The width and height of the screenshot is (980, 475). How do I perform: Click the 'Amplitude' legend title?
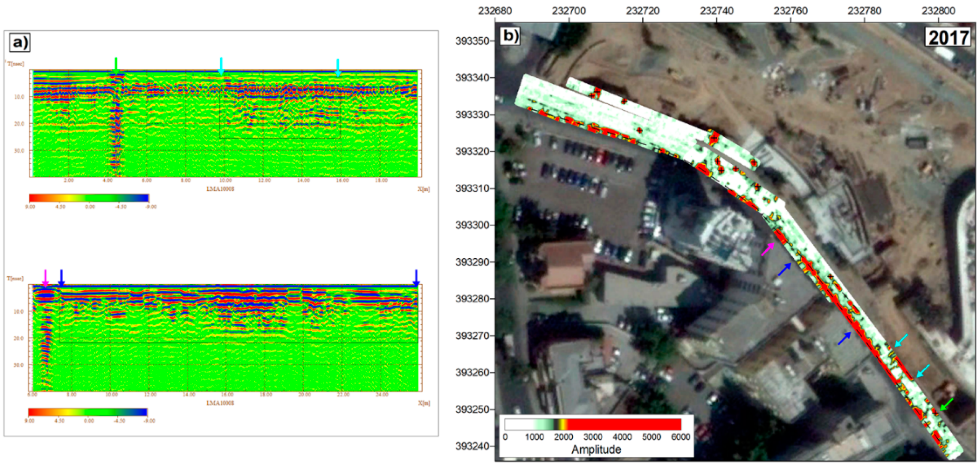point(596,449)
